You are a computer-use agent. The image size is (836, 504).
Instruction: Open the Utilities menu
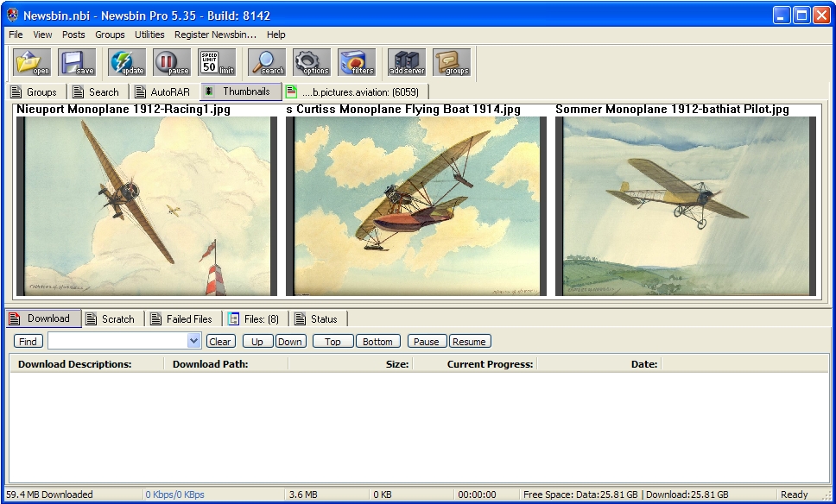[149, 35]
